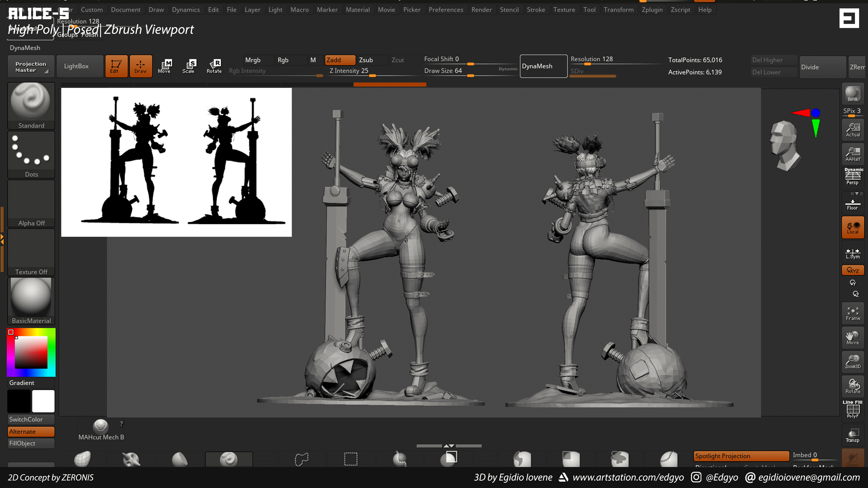Image resolution: width=868 pixels, height=488 pixels.
Task: Pick a color in the color picker
Action: (x=31, y=352)
